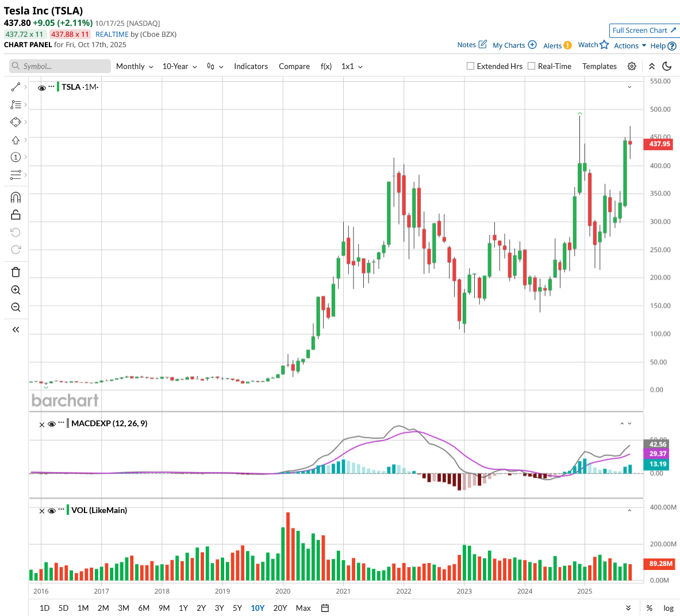Screen dimensions: 680x616
Task: Open the Notes editor icon
Action: click(x=482, y=44)
